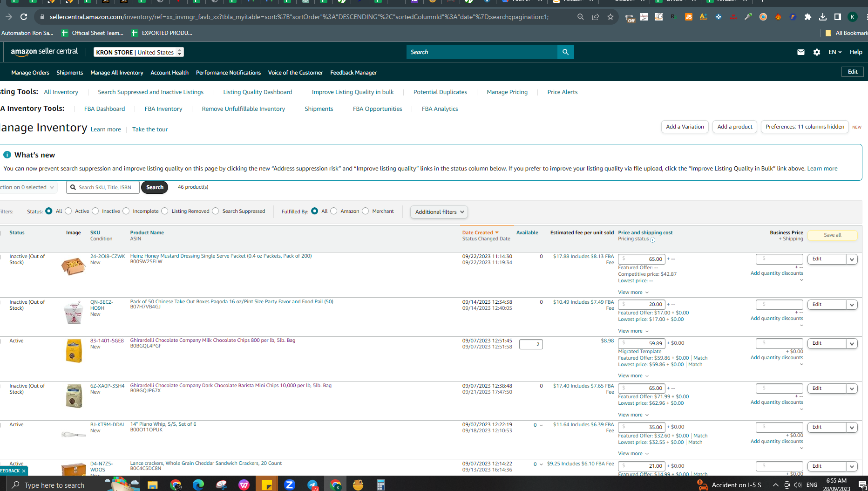This screenshot has height=491, width=868.
Task: Sort by the Date Created column
Action: 480,232
